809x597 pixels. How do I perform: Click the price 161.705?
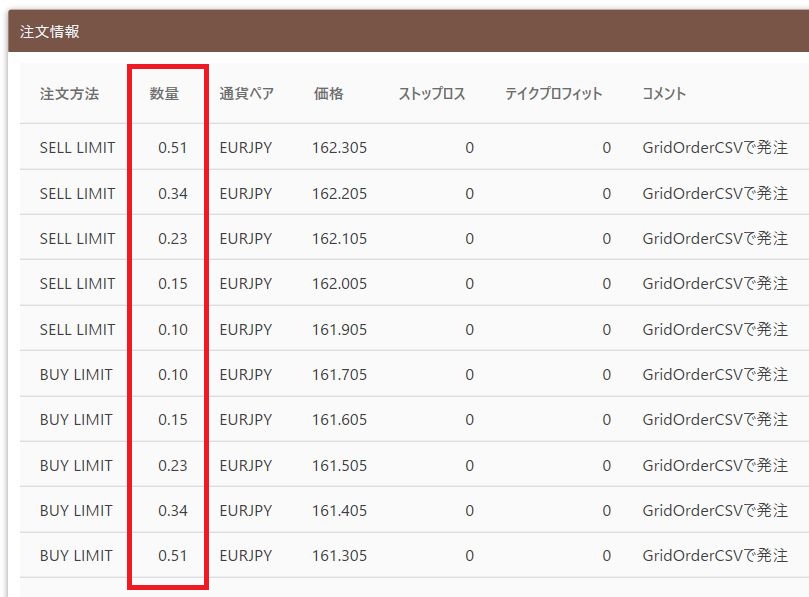tap(339, 374)
